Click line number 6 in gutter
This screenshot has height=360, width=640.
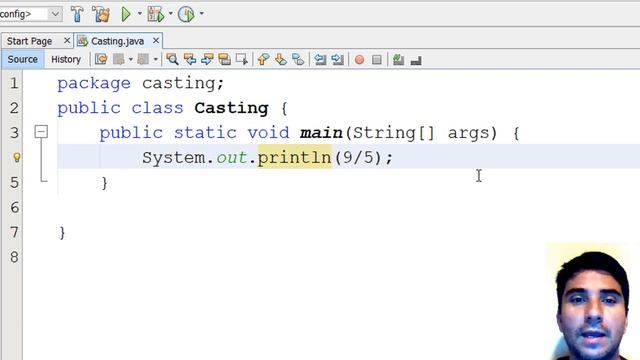coord(14,207)
